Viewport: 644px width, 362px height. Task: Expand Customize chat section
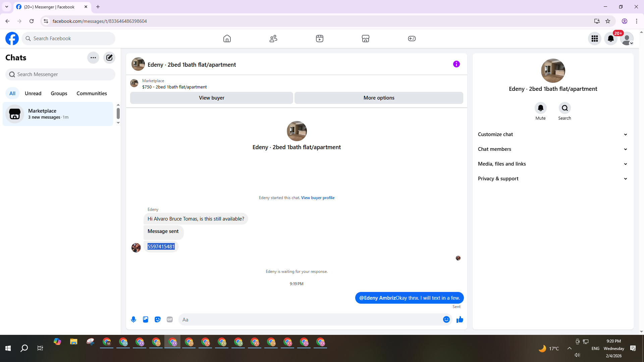553,134
